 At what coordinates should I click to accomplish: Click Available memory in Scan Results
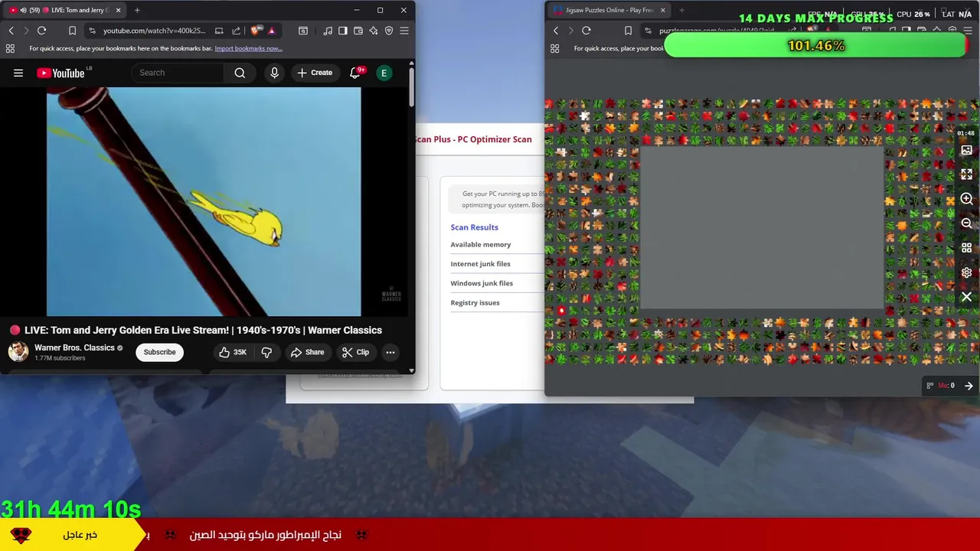click(481, 245)
